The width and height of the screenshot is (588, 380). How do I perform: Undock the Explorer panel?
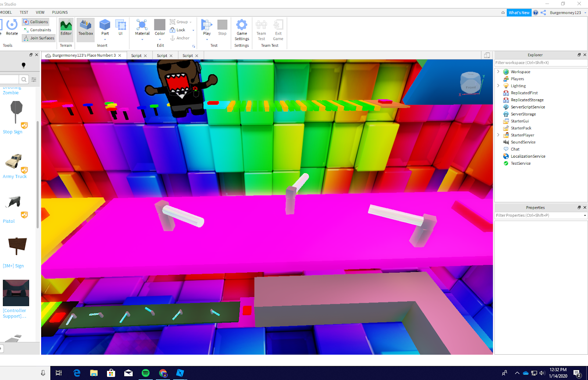click(x=579, y=55)
